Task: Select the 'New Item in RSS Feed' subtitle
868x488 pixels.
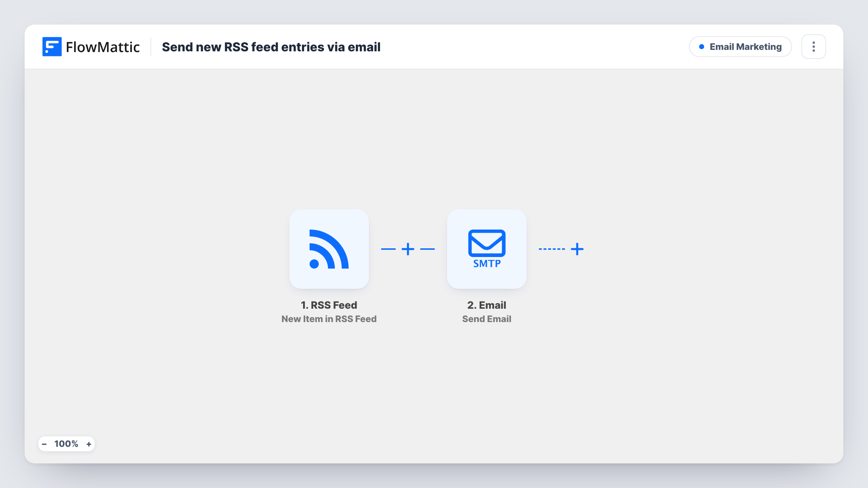Action: (x=329, y=319)
